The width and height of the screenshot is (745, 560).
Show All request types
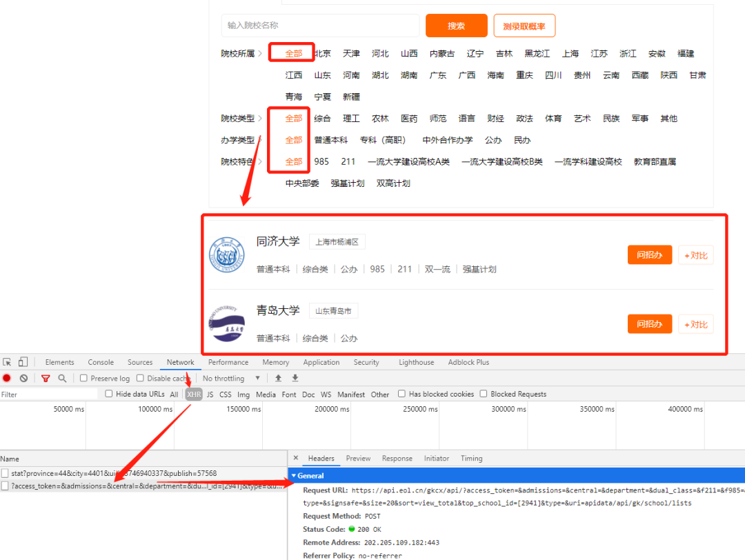[174, 394]
